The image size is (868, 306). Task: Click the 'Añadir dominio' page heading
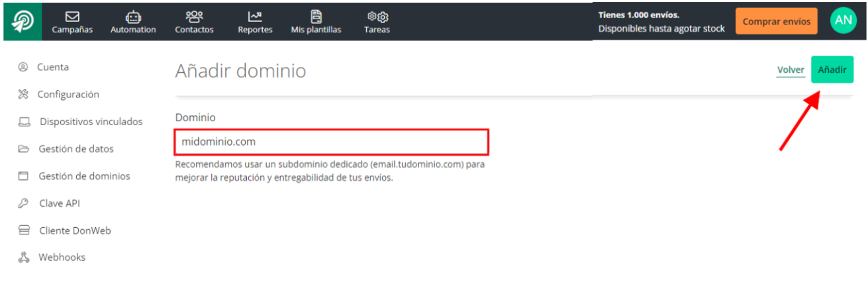(240, 71)
